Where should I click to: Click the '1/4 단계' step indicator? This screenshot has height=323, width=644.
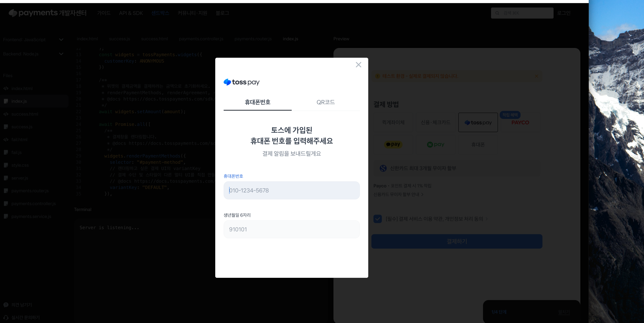point(499,312)
